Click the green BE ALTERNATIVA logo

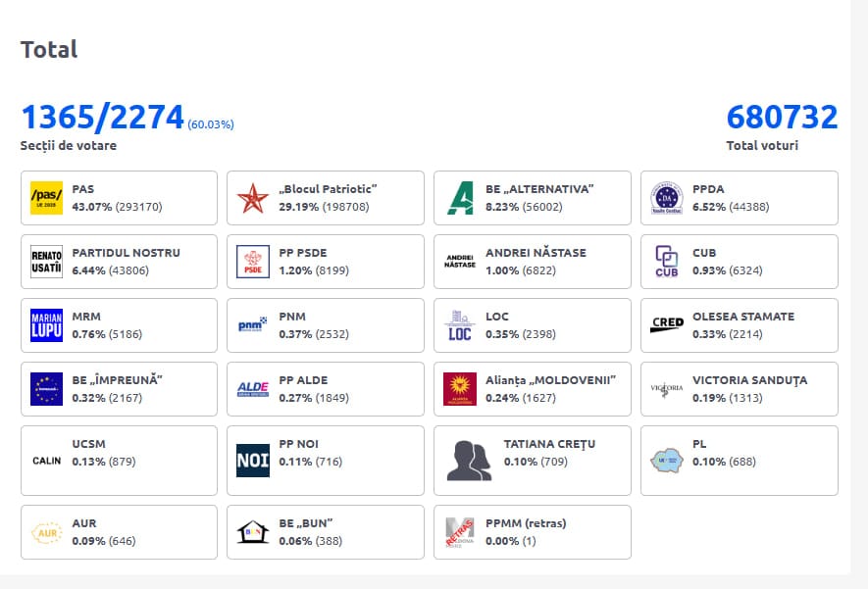tap(460, 198)
